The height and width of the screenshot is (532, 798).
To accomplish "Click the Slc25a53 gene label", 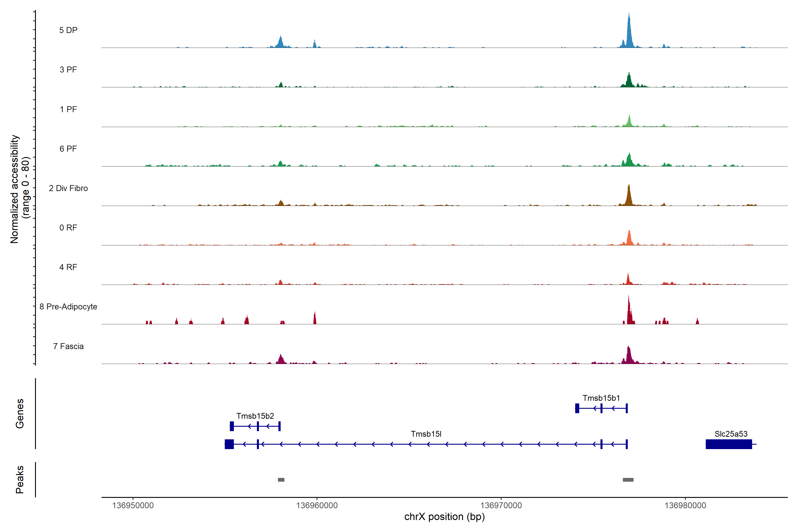I will coord(731,434).
